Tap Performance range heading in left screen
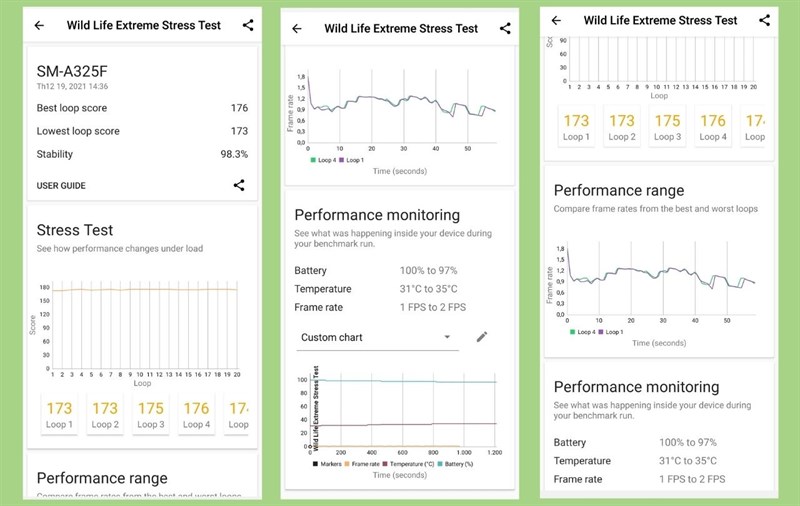Viewport: 800px width, 506px height. click(x=102, y=478)
